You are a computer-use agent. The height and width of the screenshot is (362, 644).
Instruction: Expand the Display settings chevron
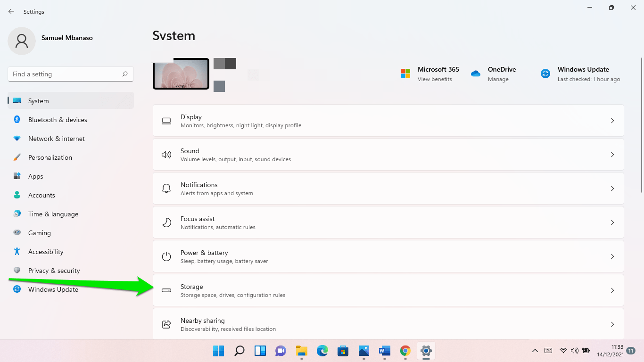(x=612, y=121)
